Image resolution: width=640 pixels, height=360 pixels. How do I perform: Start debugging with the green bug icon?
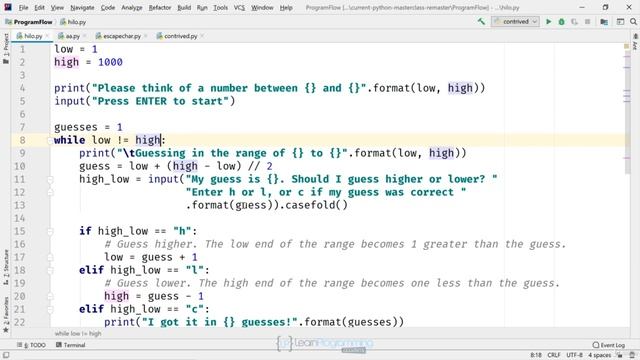562,22
